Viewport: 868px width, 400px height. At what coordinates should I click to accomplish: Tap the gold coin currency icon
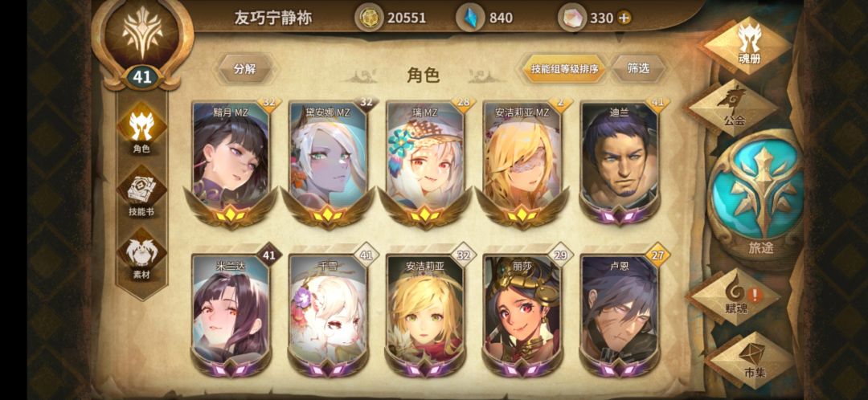[368, 18]
